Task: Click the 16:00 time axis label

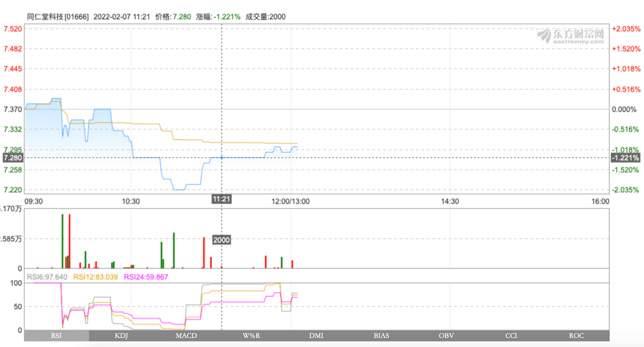Action: (600, 201)
